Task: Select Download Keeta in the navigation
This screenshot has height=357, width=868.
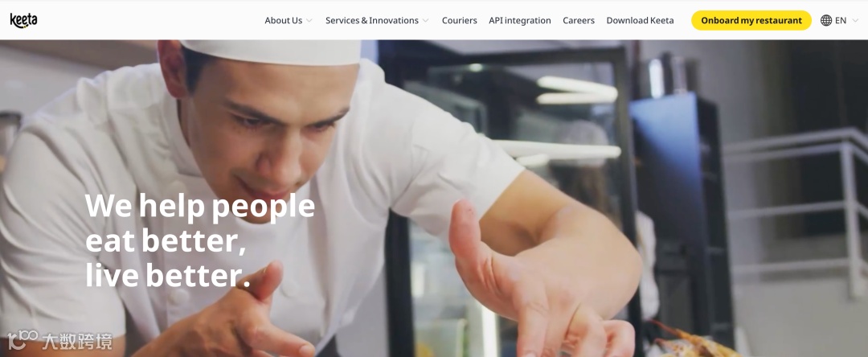Action: click(x=640, y=20)
